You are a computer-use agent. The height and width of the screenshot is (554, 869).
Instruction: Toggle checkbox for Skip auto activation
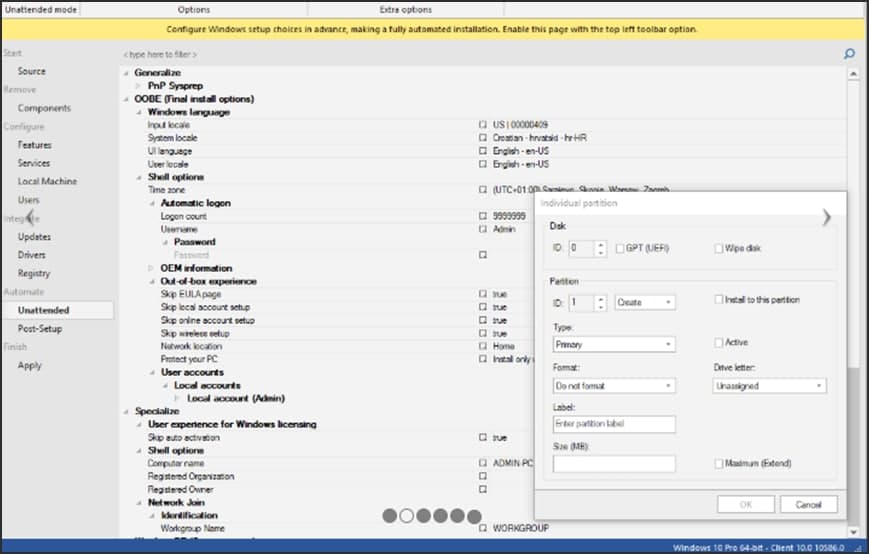[483, 438]
